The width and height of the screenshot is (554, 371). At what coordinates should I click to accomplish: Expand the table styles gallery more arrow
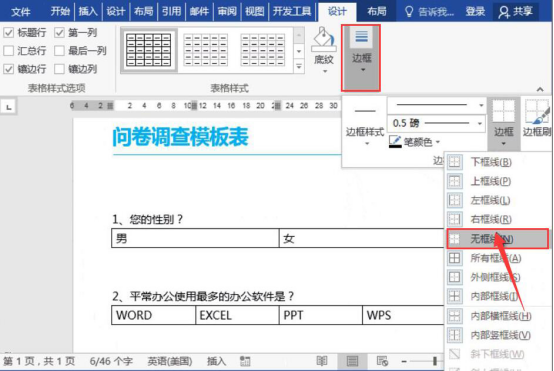point(299,66)
